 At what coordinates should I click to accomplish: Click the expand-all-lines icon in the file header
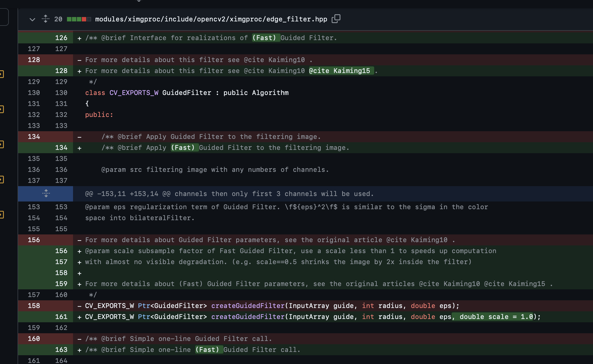[x=46, y=19]
